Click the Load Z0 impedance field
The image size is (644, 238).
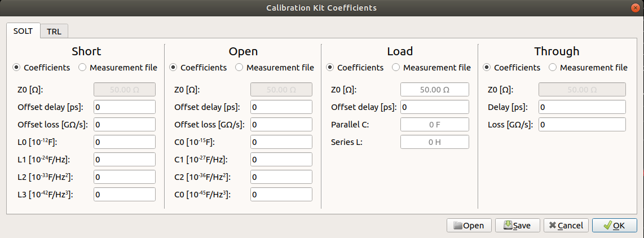434,90
